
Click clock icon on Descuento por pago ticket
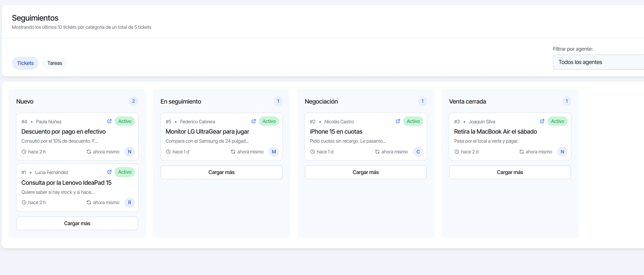(24, 152)
